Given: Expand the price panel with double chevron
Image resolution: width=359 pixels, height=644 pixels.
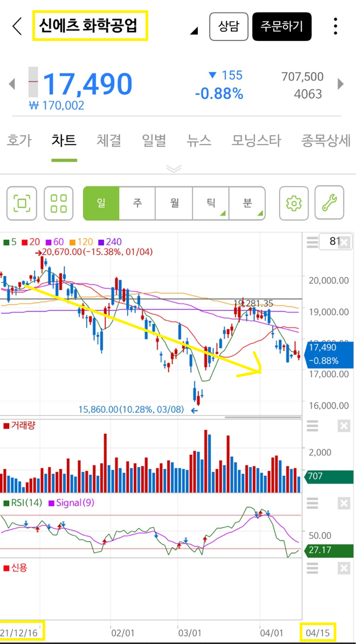Looking at the screenshot, I should pyautogui.click(x=174, y=168).
